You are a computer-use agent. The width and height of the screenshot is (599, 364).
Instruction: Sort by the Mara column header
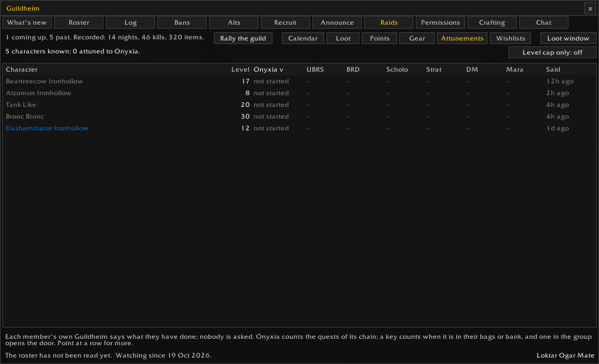(514, 69)
